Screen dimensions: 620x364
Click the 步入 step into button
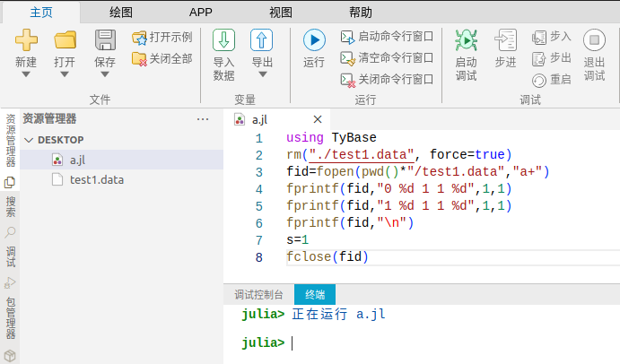pyautogui.click(x=552, y=37)
